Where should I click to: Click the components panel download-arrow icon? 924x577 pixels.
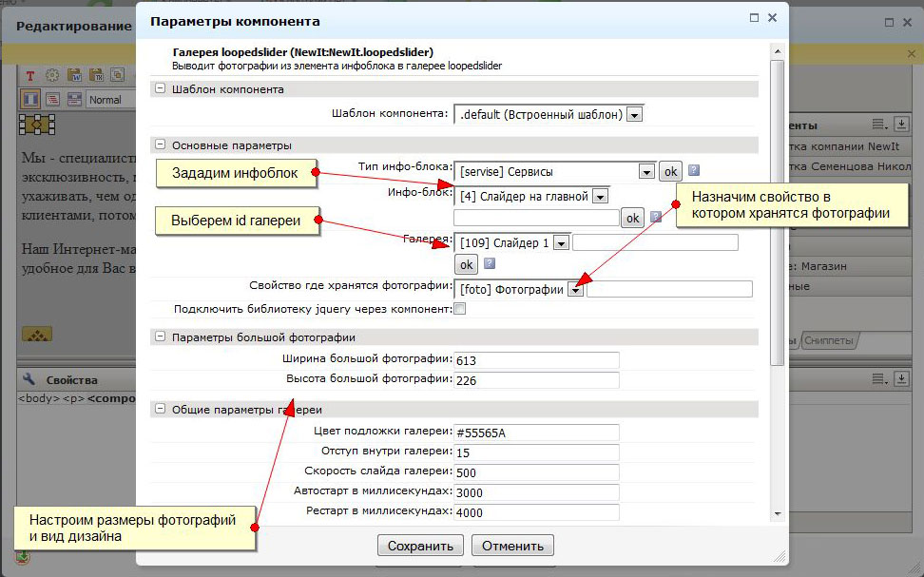point(901,125)
